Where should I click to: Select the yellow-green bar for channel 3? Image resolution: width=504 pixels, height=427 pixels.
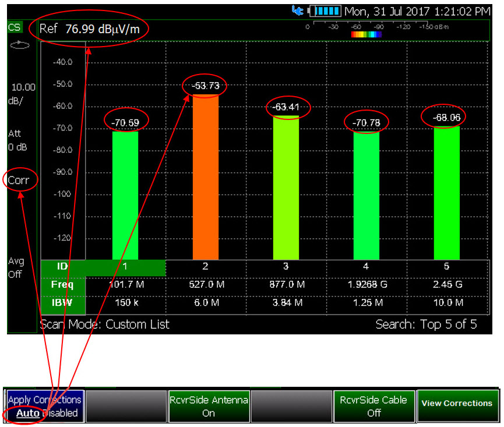tap(286, 188)
